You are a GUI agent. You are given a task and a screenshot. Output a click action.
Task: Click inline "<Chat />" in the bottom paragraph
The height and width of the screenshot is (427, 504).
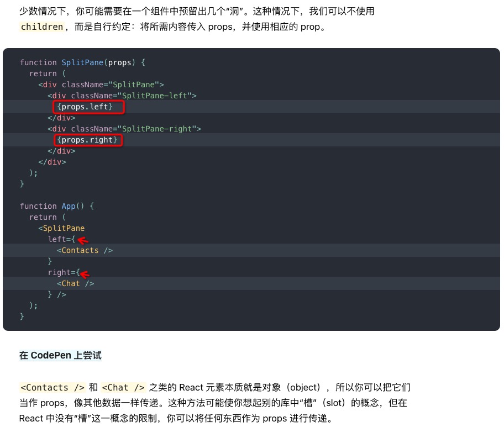tap(123, 387)
